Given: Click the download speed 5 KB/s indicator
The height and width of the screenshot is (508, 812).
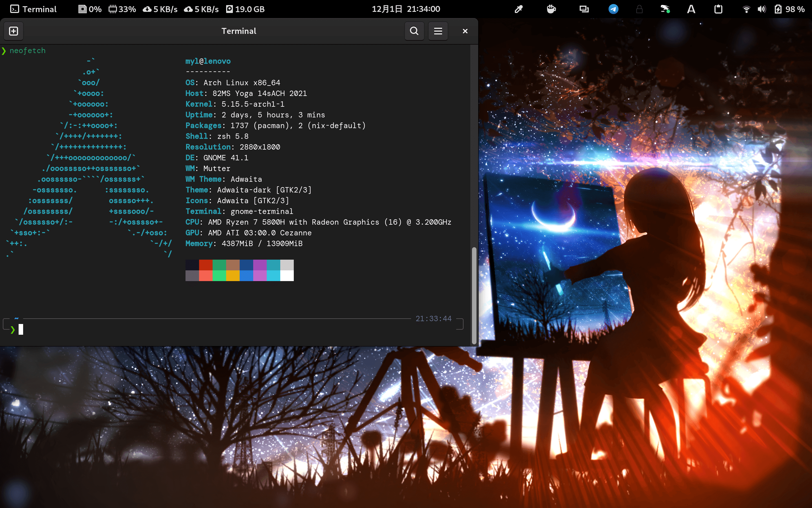Looking at the screenshot, I should click(x=160, y=9).
